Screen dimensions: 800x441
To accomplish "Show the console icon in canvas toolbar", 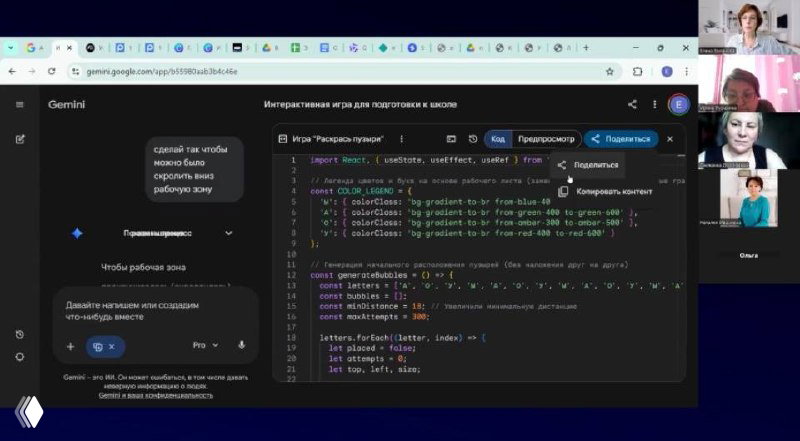I will 451,139.
